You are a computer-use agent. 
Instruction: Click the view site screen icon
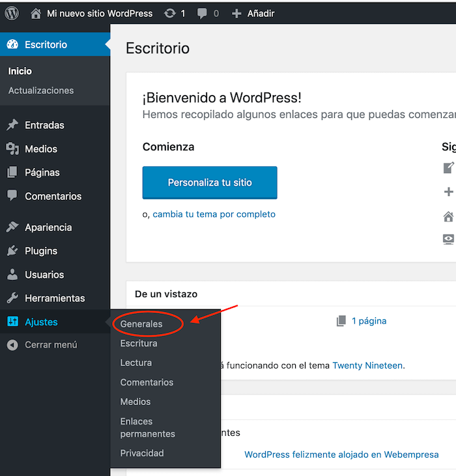tap(448, 240)
